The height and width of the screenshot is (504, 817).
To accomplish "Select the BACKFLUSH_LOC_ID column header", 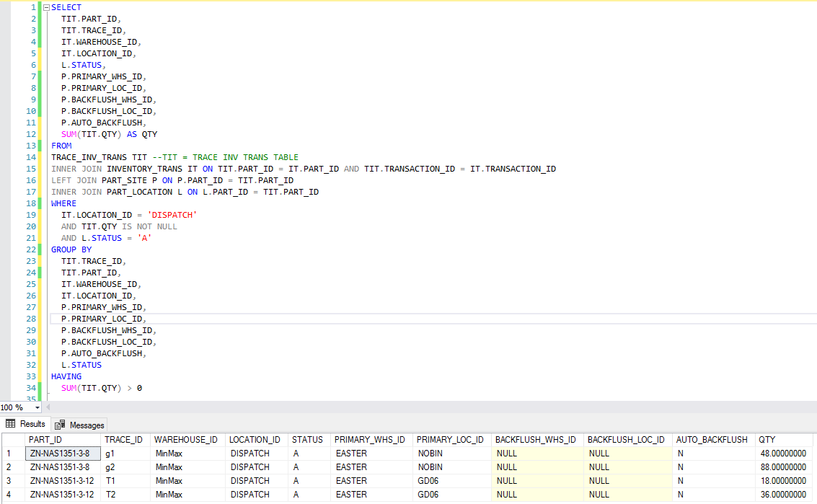I will [628, 440].
